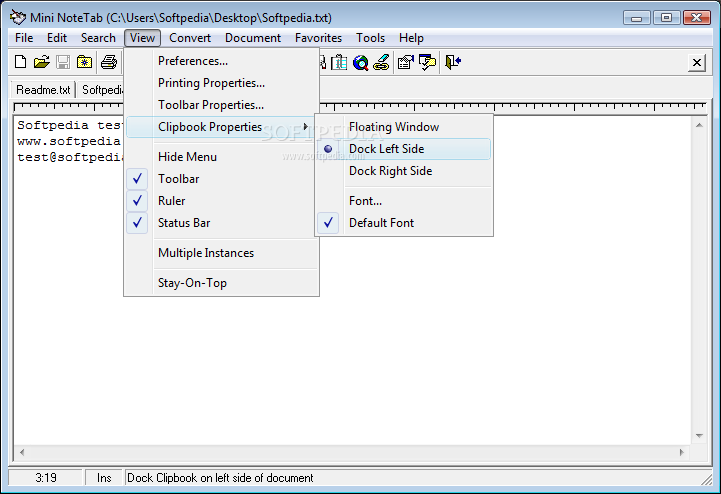Enable Stay-On-Top in the View menu
This screenshot has width=721, height=494.
coord(221,283)
